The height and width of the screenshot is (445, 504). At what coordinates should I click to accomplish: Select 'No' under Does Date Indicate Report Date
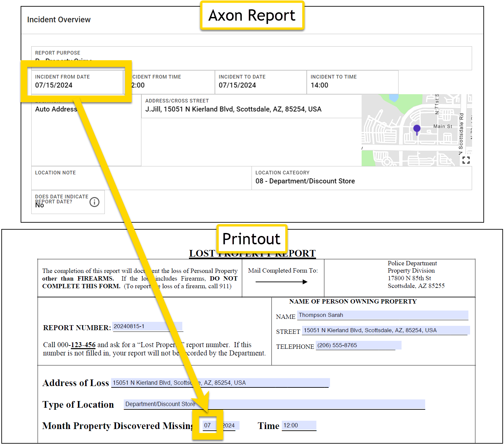click(x=40, y=205)
